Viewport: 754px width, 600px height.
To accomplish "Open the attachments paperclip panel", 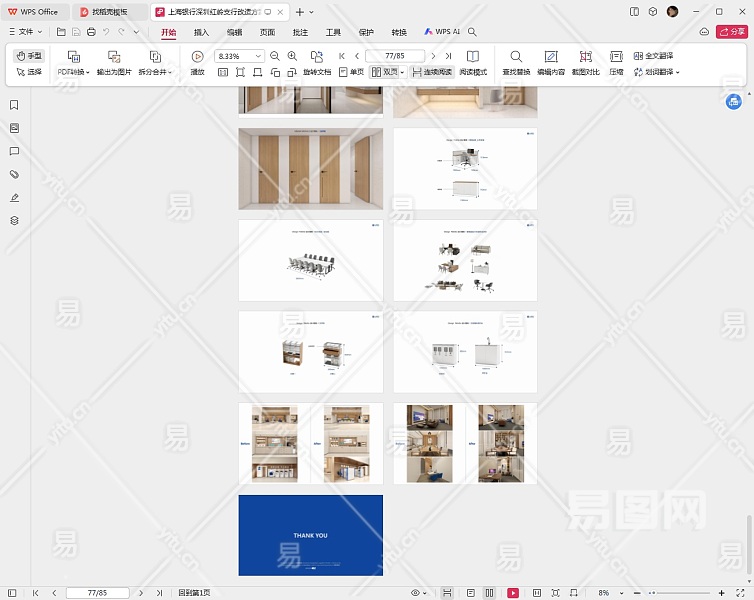I will click(x=14, y=174).
